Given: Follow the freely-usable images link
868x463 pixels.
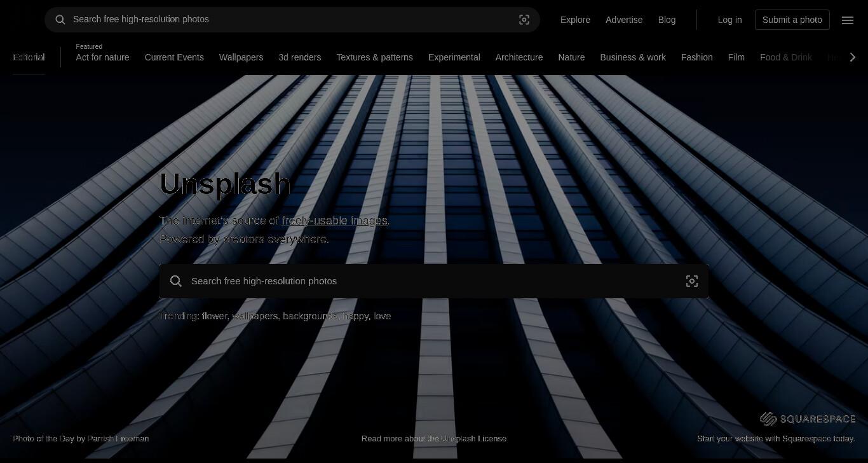Looking at the screenshot, I should [x=335, y=221].
